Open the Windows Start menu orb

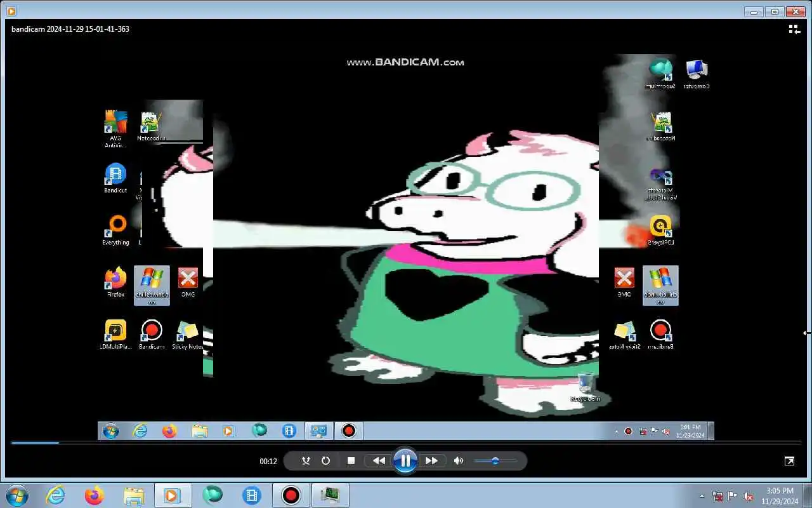pyautogui.click(x=16, y=495)
